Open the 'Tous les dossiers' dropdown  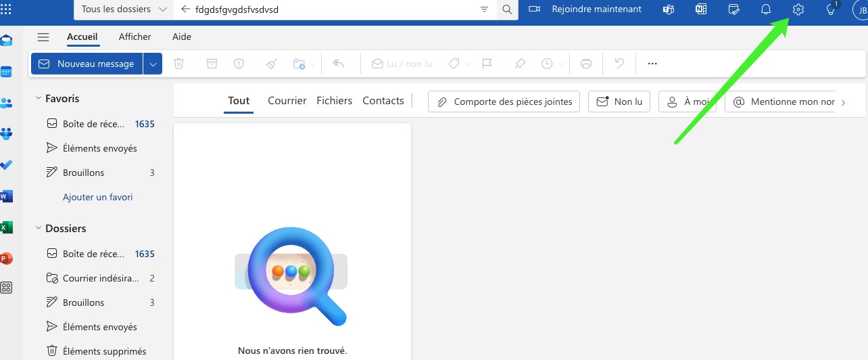(124, 9)
